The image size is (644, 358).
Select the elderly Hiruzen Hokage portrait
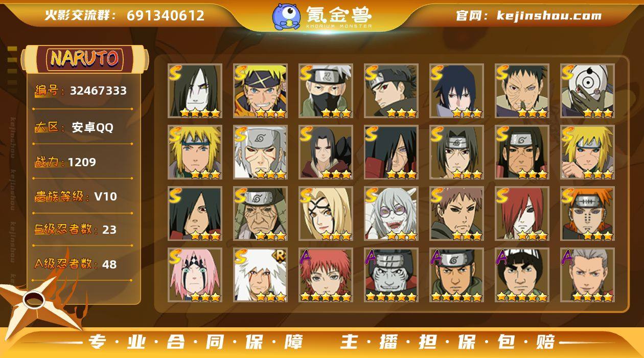click(261, 214)
